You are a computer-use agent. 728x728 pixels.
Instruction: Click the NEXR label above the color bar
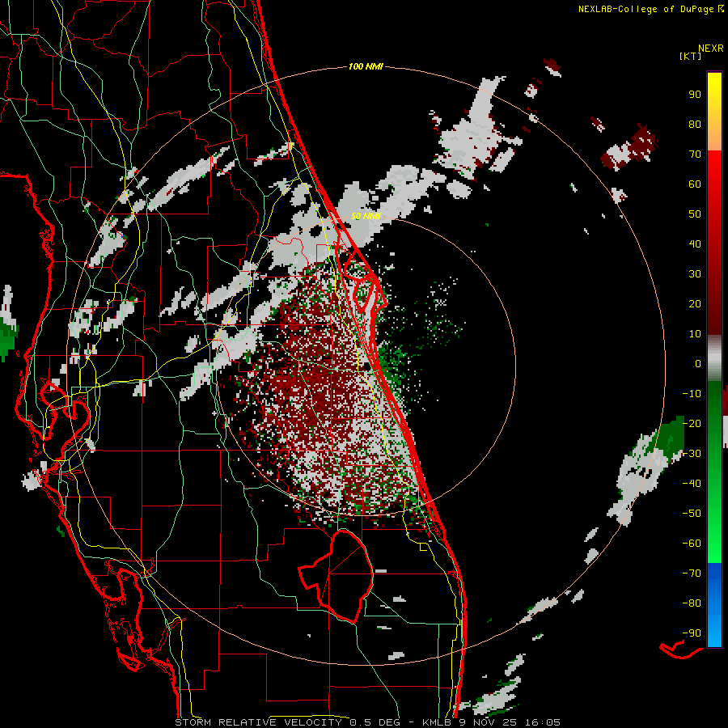click(711, 49)
